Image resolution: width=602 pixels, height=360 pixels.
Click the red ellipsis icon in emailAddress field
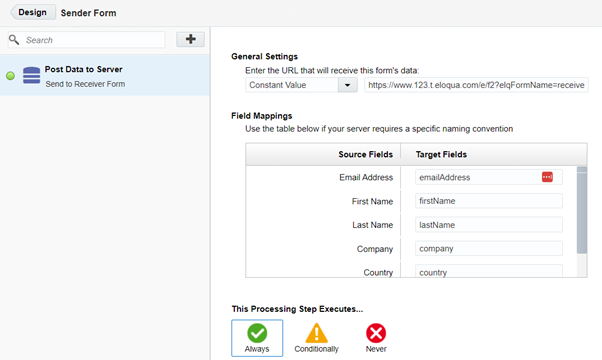[x=547, y=177]
